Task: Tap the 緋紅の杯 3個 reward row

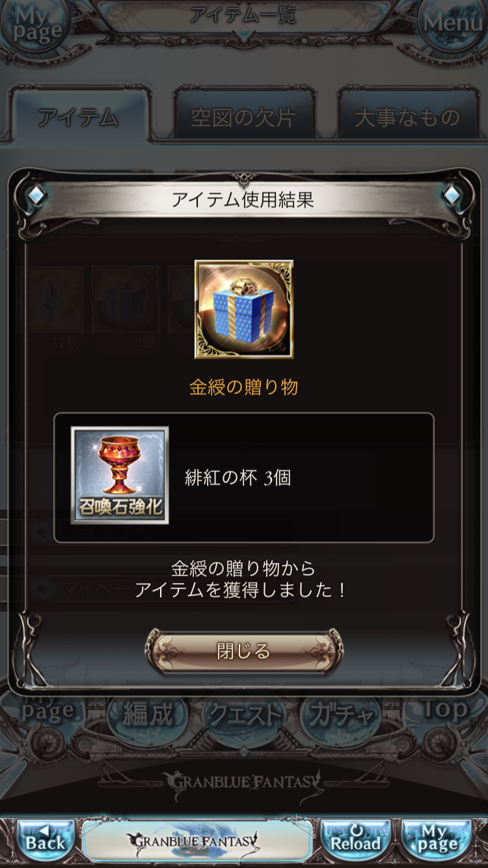Action: [x=243, y=478]
